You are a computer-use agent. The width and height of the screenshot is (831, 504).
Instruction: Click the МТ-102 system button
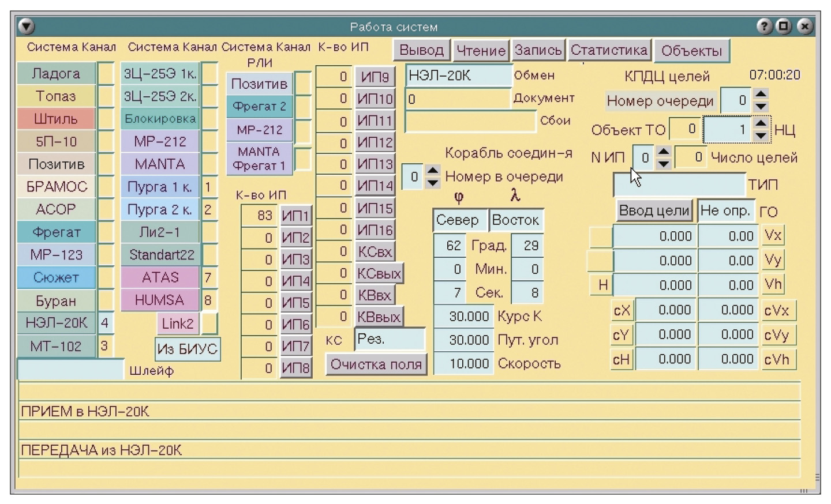click(56, 347)
